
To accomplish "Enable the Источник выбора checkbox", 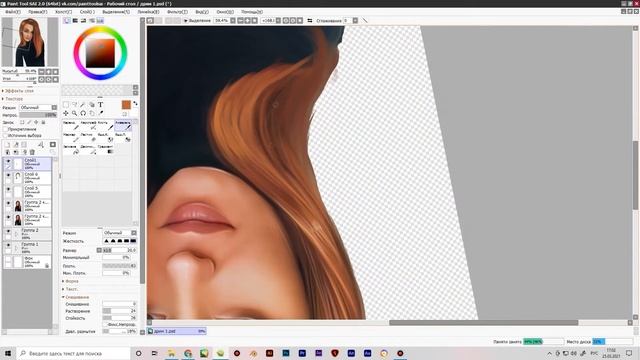I will (5, 135).
